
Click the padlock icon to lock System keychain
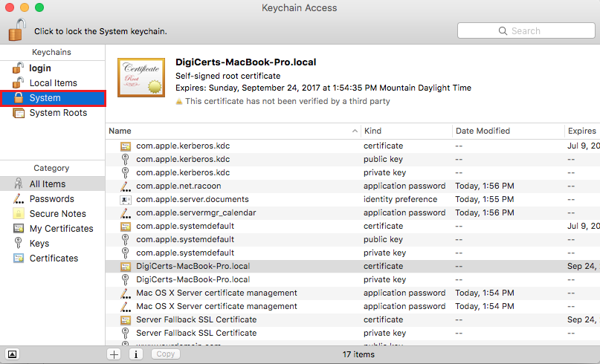(17, 30)
